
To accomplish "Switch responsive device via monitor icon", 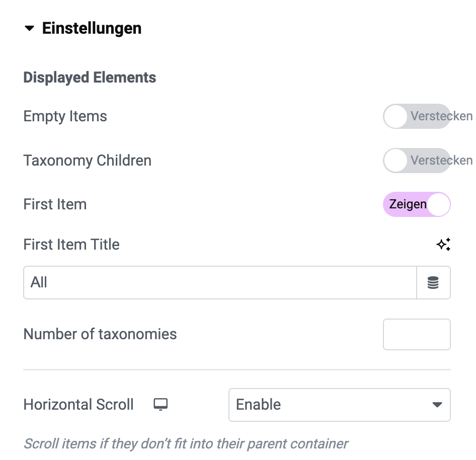I will coord(161,405).
